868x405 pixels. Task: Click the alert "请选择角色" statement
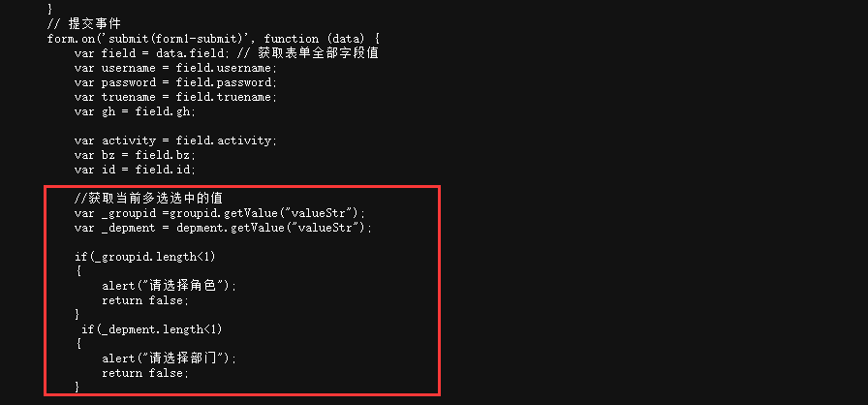pos(169,286)
